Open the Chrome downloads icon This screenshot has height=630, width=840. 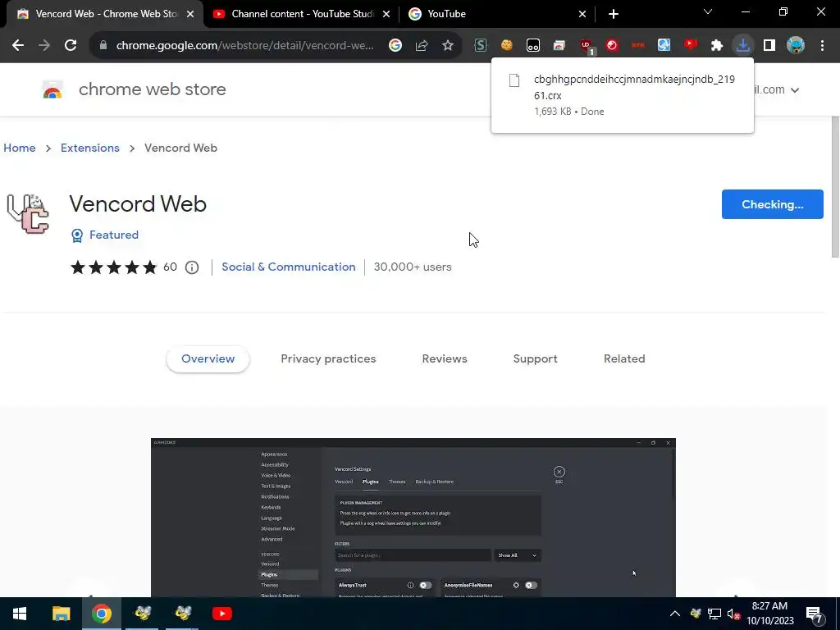pyautogui.click(x=743, y=46)
